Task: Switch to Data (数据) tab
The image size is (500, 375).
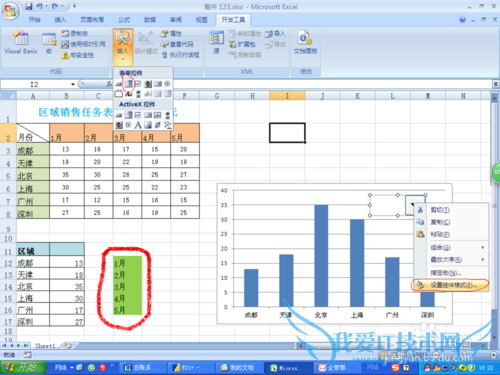Action: 150,20
